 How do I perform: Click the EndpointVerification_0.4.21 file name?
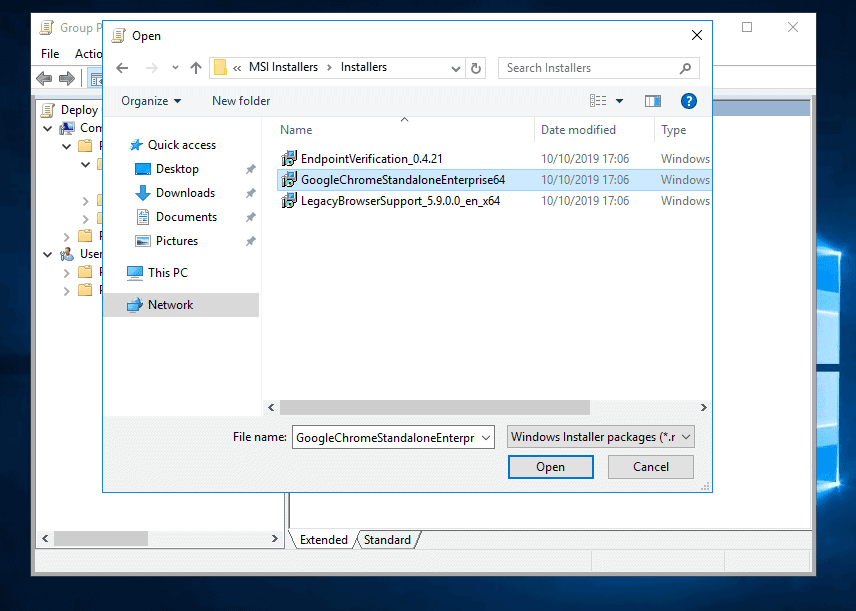tap(372, 159)
